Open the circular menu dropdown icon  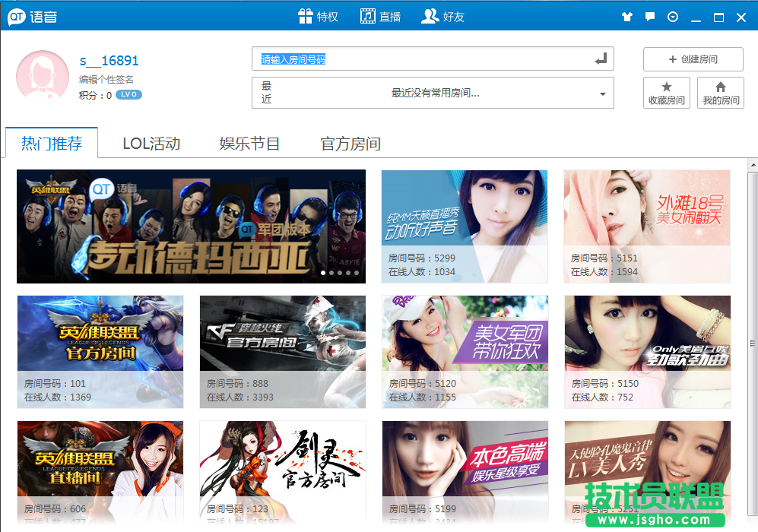(672, 17)
